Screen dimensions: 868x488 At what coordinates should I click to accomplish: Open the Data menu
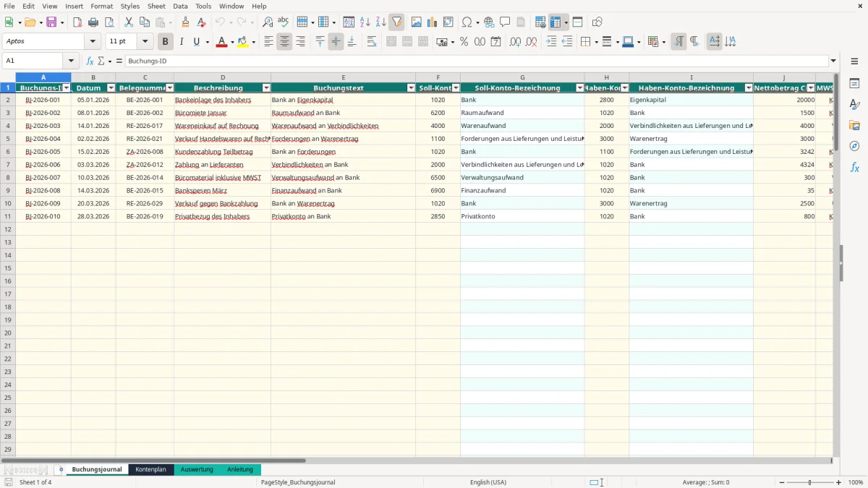[180, 6]
